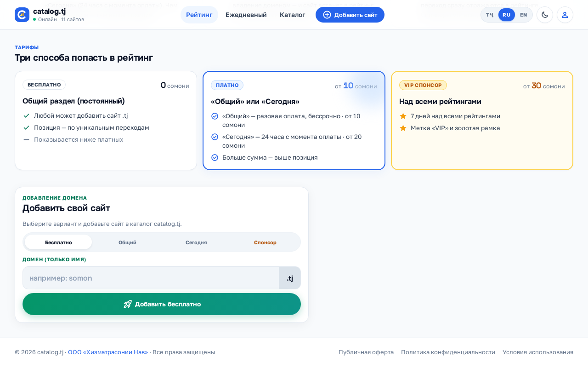Image resolution: width=588 pixels, height=368 pixels.
Task: Open the ООО «Хизматрасонии Нав» link
Action: click(x=108, y=352)
